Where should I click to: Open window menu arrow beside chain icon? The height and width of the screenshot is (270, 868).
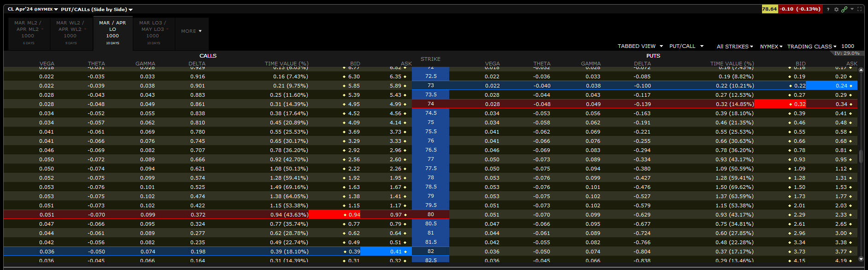pyautogui.click(x=852, y=9)
